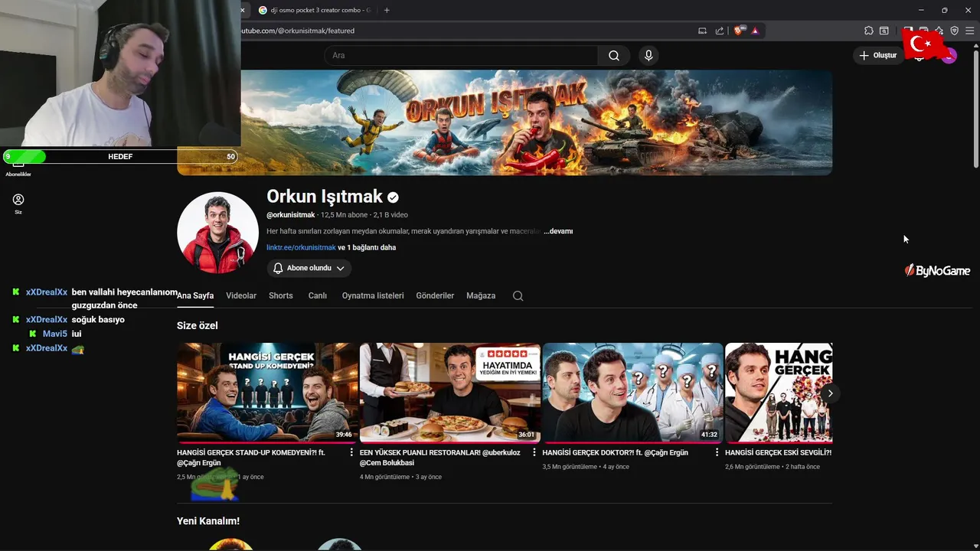Close the current YouTube browser tab

[x=243, y=10]
